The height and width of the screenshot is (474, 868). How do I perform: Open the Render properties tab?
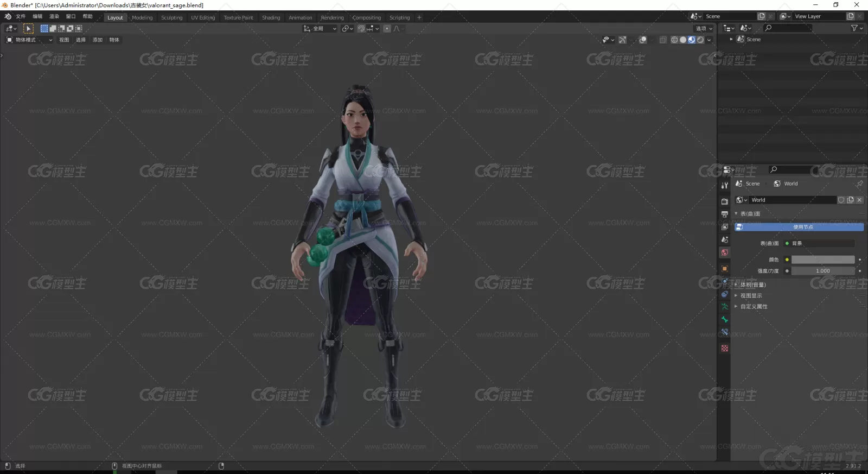click(x=724, y=201)
